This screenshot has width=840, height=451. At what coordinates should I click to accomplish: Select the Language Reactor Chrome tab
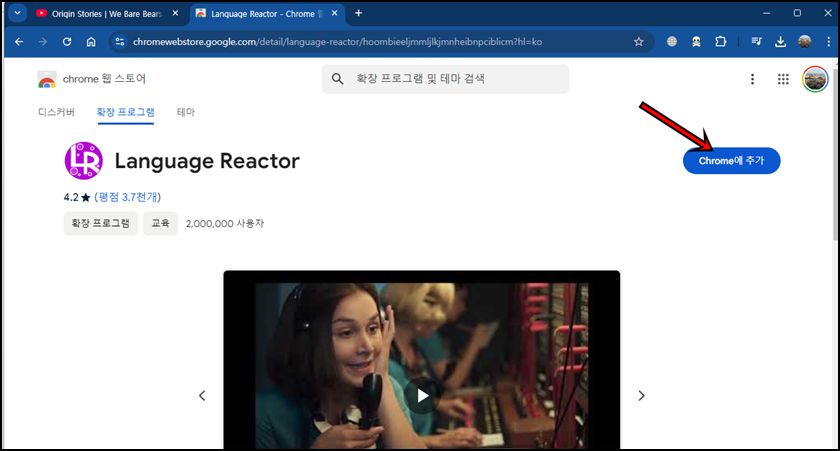pos(267,14)
